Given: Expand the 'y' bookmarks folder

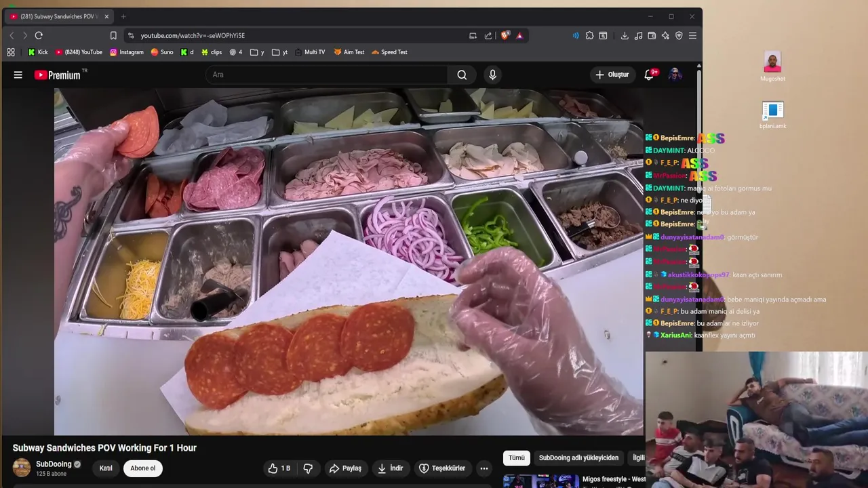Looking at the screenshot, I should [257, 52].
